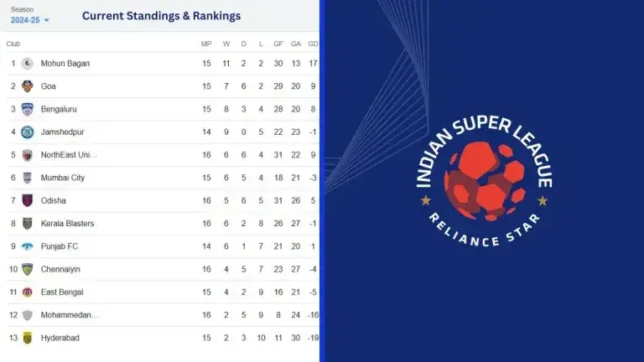Image resolution: width=644 pixels, height=362 pixels.
Task: Click the Kerala Blasters crest icon
Action: tap(28, 224)
